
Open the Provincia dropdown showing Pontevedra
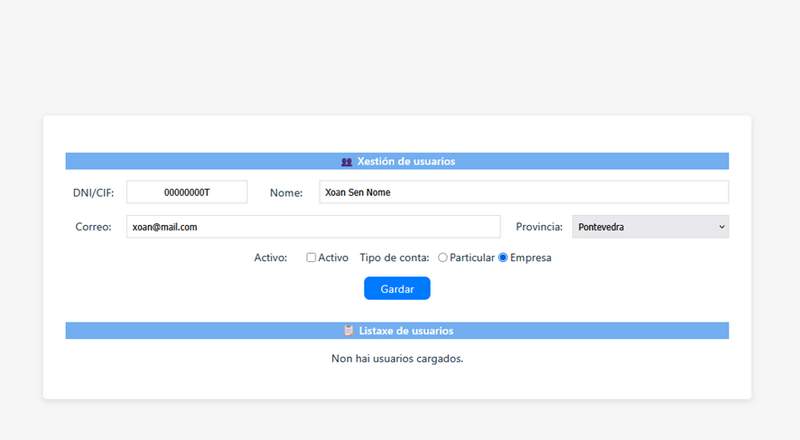pos(651,227)
